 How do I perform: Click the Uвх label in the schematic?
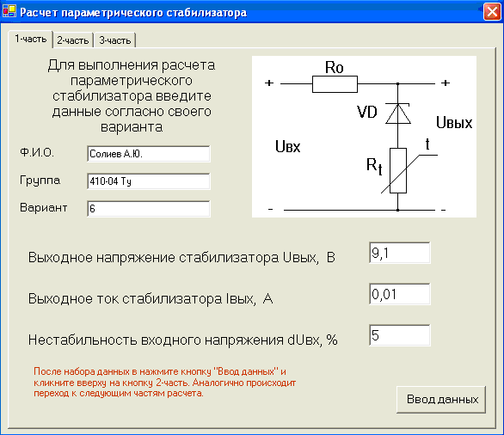tap(287, 146)
